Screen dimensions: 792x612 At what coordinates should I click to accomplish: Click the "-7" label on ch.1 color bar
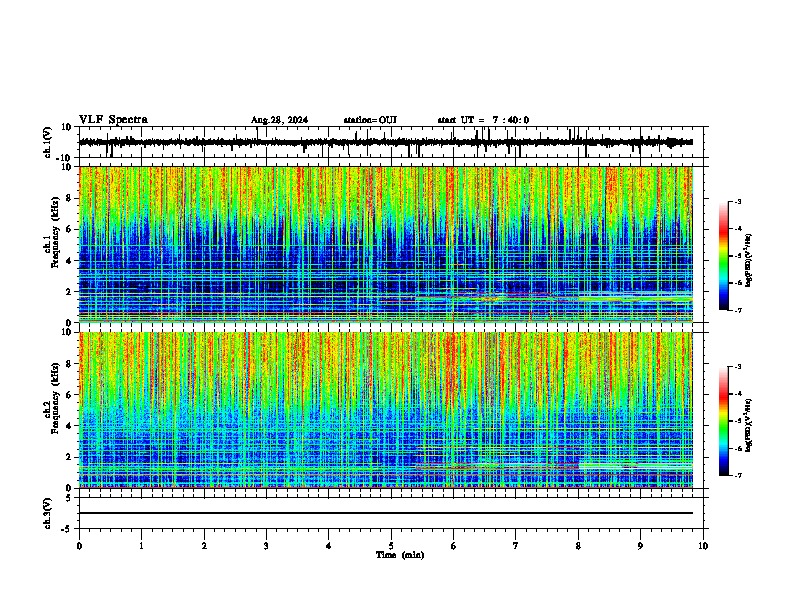point(738,310)
